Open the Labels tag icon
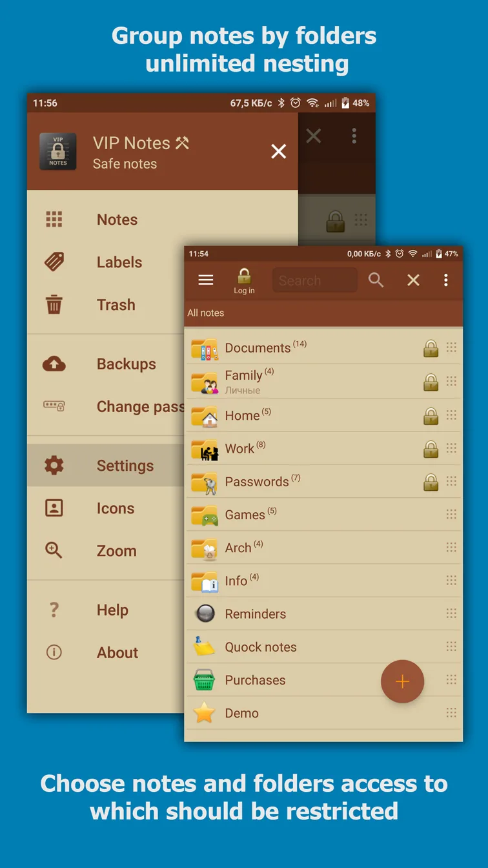The height and width of the screenshot is (868, 488). tap(54, 262)
